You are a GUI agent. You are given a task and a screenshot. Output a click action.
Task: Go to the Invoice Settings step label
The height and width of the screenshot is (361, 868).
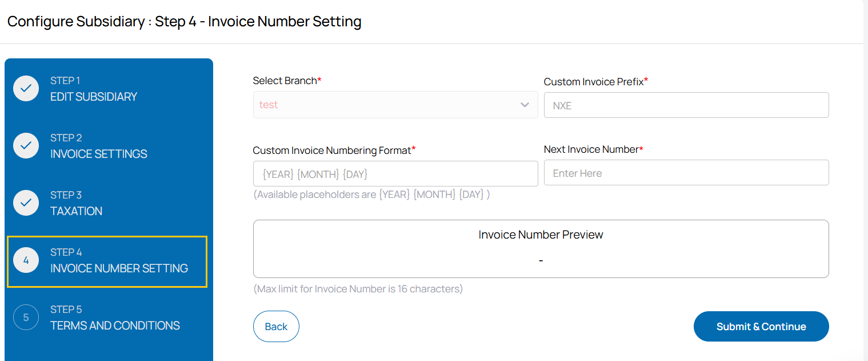coord(99,154)
